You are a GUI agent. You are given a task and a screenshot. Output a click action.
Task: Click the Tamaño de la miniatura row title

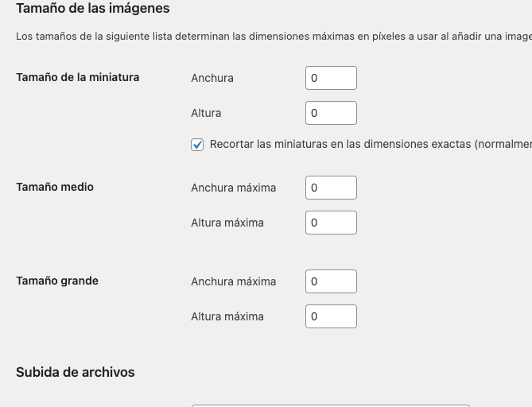pyautogui.click(x=78, y=77)
